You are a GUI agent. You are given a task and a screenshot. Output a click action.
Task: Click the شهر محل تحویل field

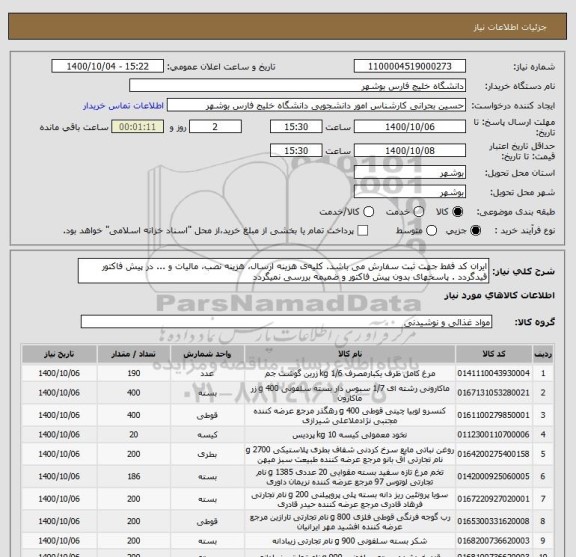tap(410, 192)
